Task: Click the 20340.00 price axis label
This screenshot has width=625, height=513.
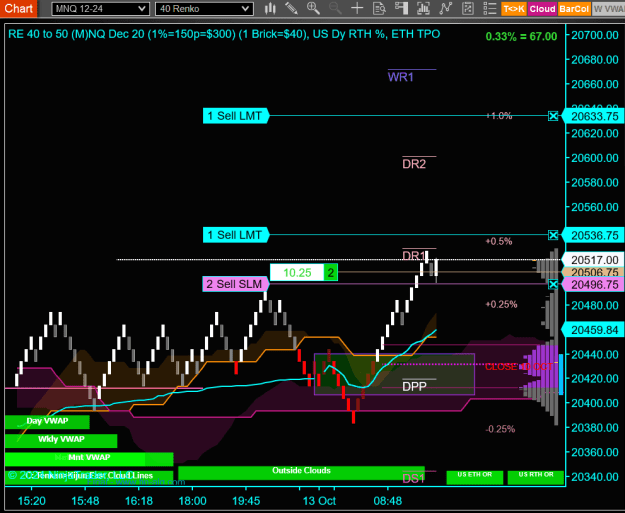Action: tap(594, 477)
